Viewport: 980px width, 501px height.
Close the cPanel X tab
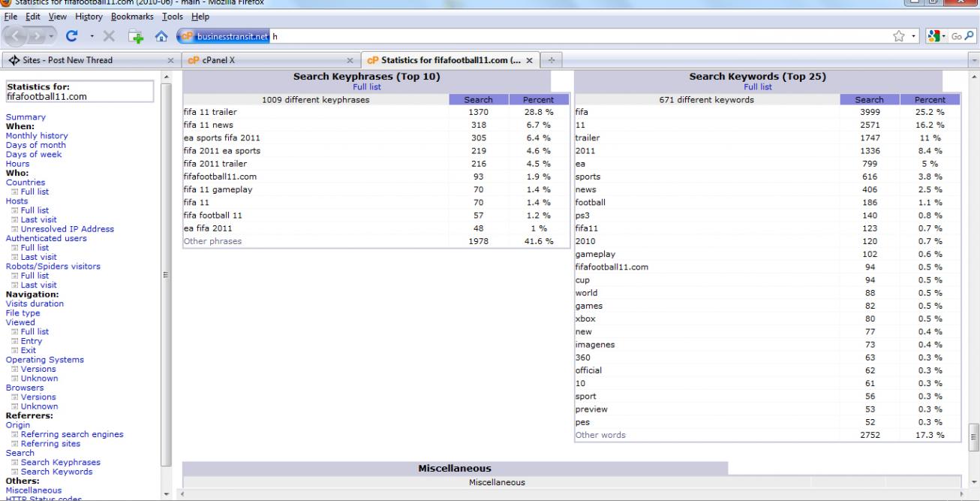click(x=350, y=59)
